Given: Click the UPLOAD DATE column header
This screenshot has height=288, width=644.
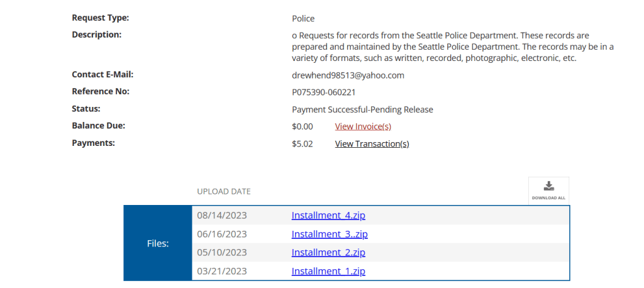Looking at the screenshot, I should coord(224,191).
